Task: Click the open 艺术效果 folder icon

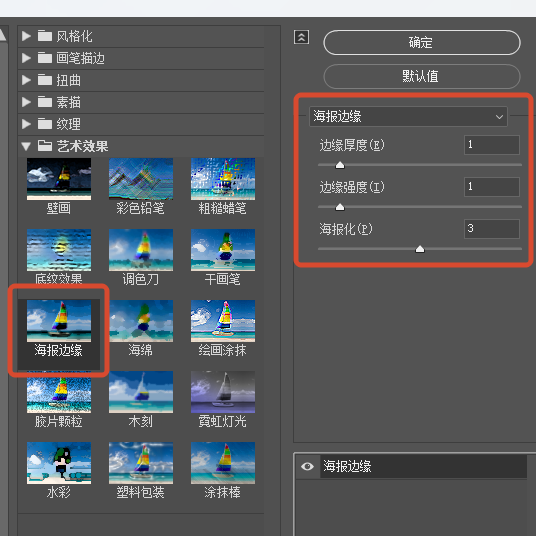Action: pyautogui.click(x=45, y=146)
